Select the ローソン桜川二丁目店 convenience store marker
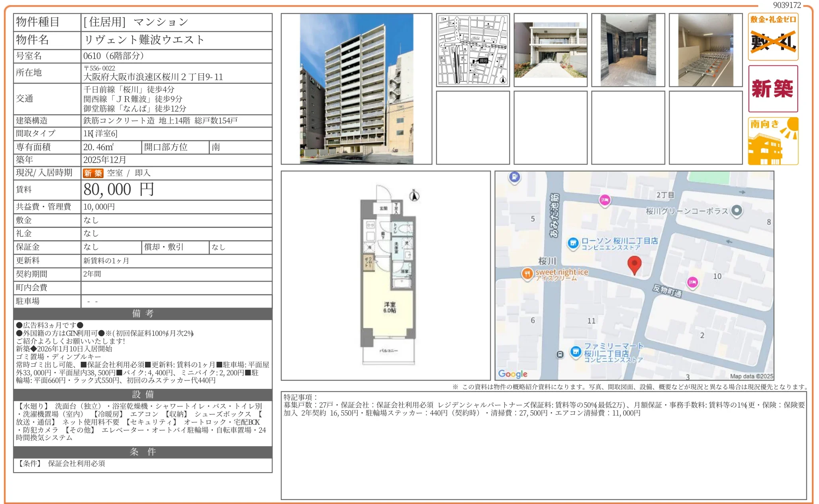 (x=574, y=242)
